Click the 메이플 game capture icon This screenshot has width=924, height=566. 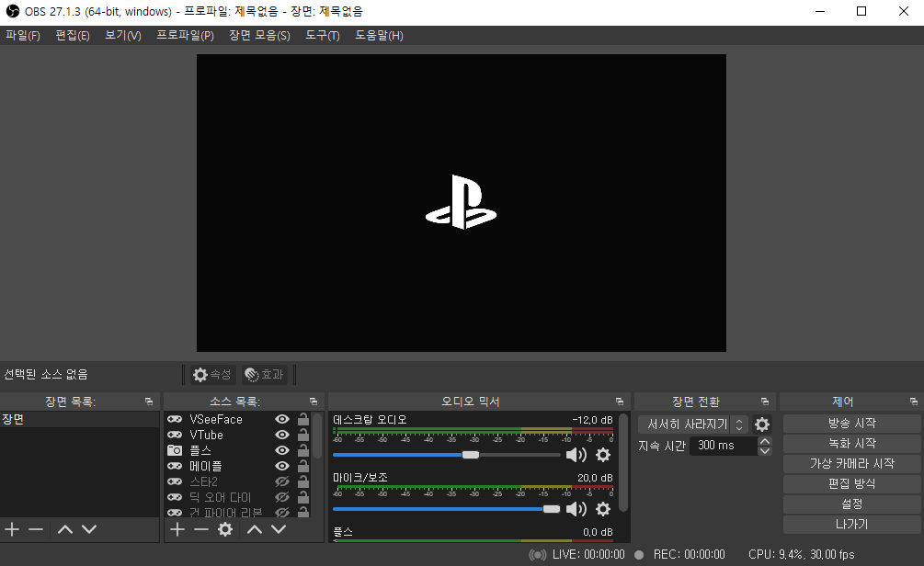point(175,466)
